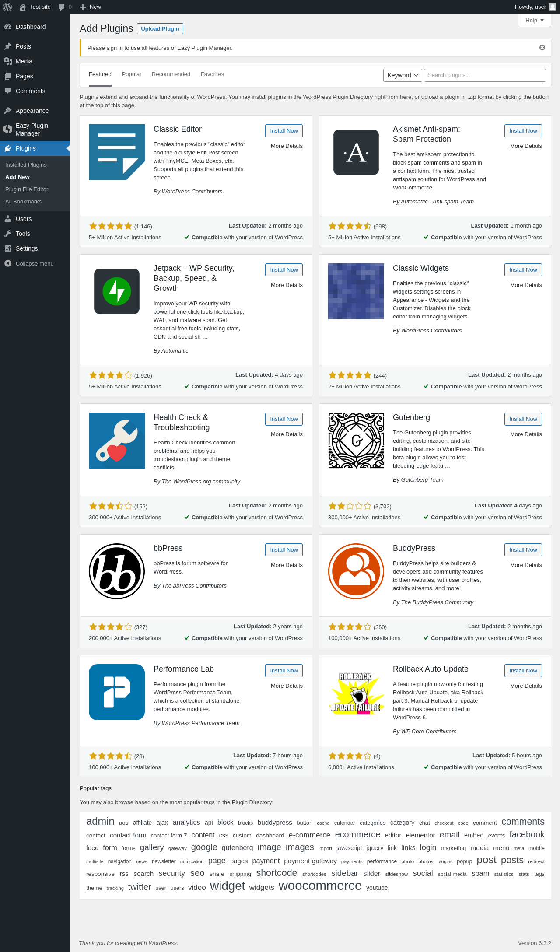This screenshot has height=952, width=560.
Task: Click the Classic Widgets plugin thumbnail
Action: click(x=356, y=291)
